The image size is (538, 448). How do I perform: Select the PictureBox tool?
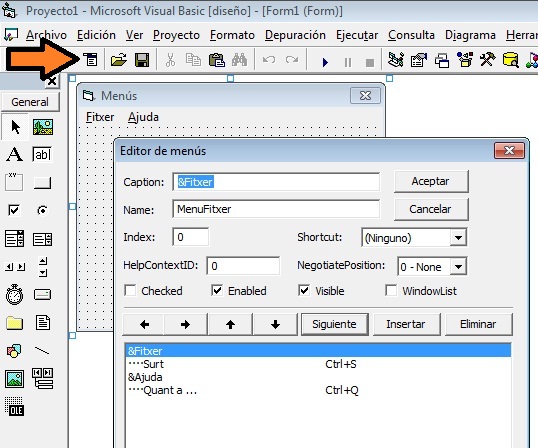click(x=43, y=127)
